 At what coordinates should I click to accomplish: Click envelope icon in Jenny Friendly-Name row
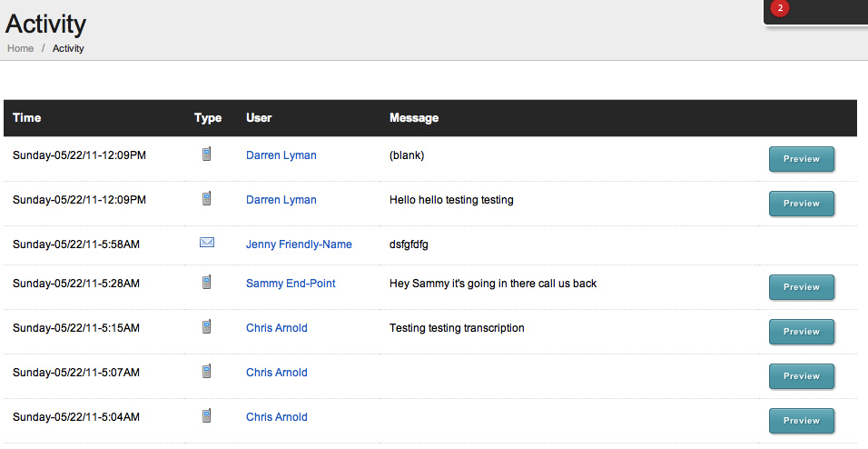pos(207,243)
